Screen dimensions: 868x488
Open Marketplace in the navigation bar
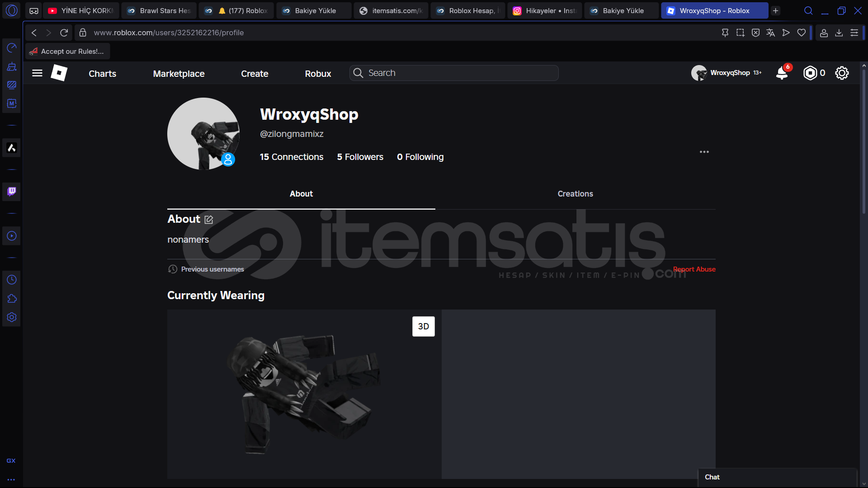click(179, 74)
